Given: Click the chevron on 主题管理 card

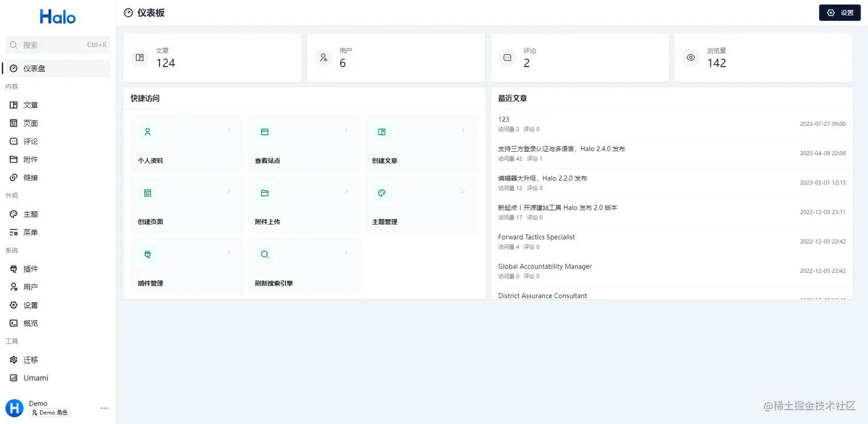Looking at the screenshot, I should click(x=463, y=191).
